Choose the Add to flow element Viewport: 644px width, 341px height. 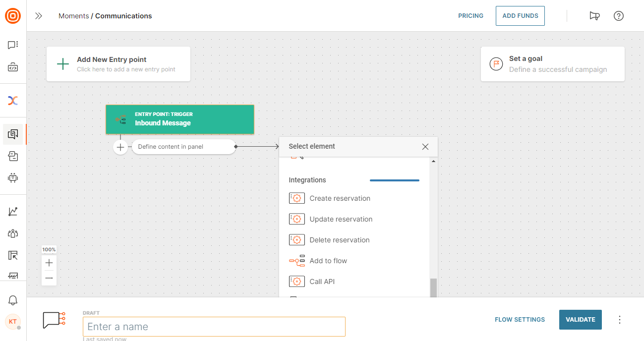(x=328, y=260)
